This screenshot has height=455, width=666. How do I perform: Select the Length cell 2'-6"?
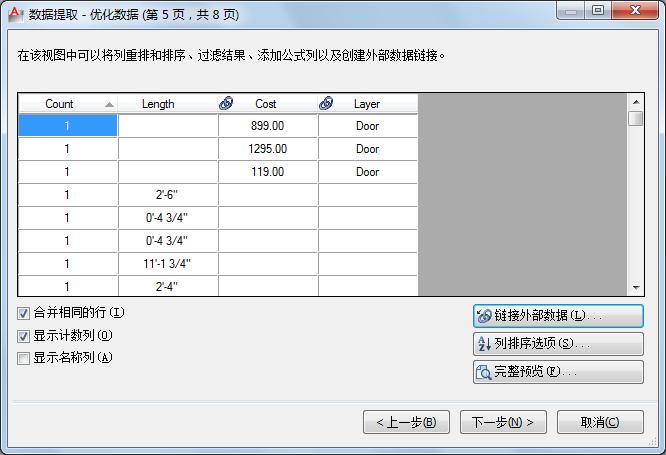(168, 195)
